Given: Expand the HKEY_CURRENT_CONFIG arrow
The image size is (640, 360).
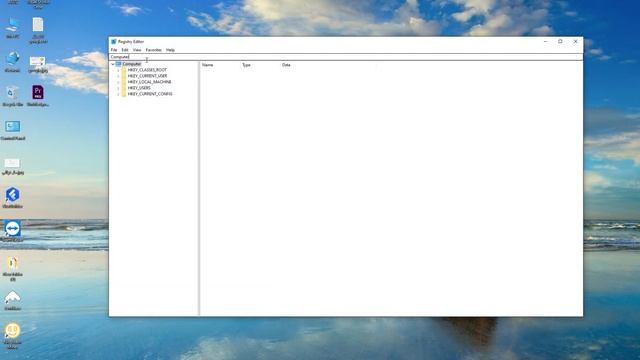Looking at the screenshot, I should tap(118, 94).
